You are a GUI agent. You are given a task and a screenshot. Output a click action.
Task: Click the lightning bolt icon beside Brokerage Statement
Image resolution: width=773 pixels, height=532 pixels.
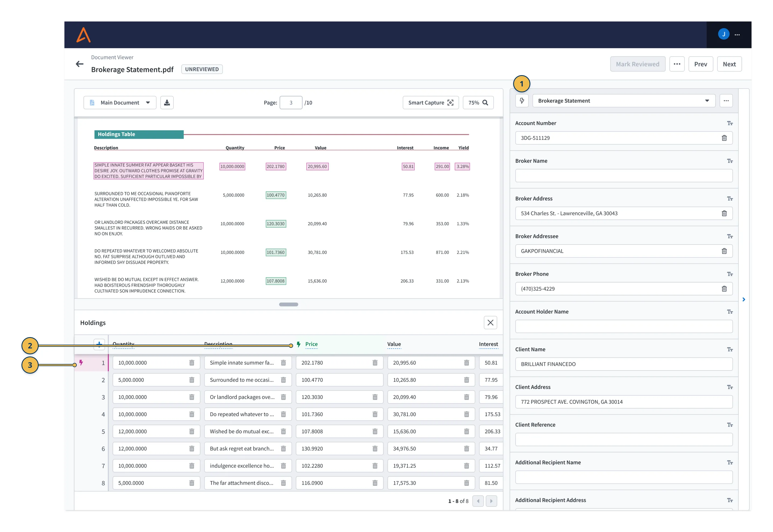click(x=522, y=101)
